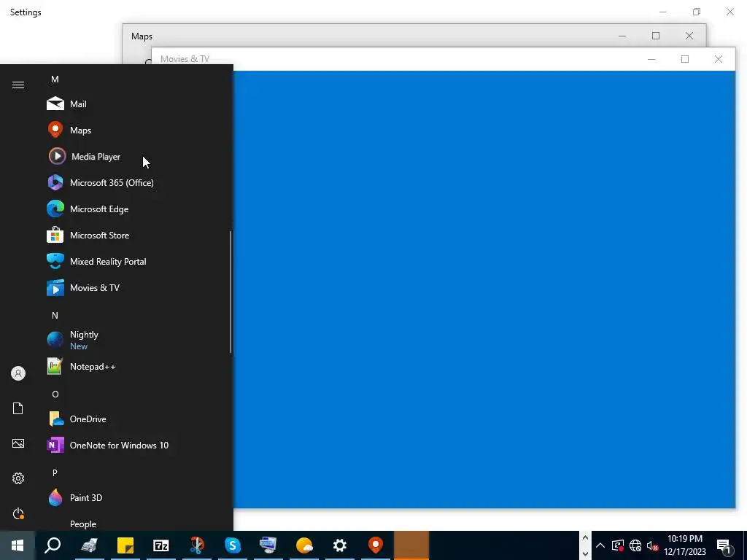Open the computer monitor app on taskbar
The image size is (747, 560).
268,545
